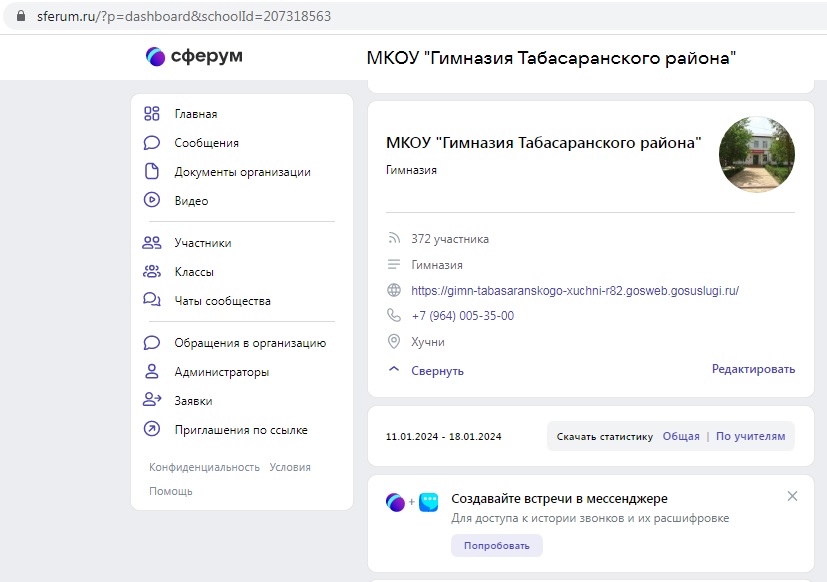Screen dimensions: 827x582
Task: Click the '372 участника' text
Action: coord(450,239)
